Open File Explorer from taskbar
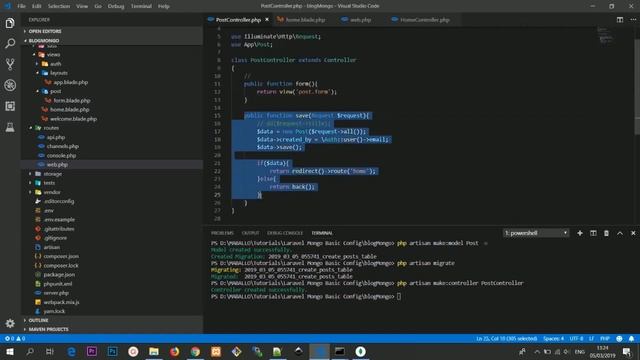640x360 pixels. click(154, 351)
